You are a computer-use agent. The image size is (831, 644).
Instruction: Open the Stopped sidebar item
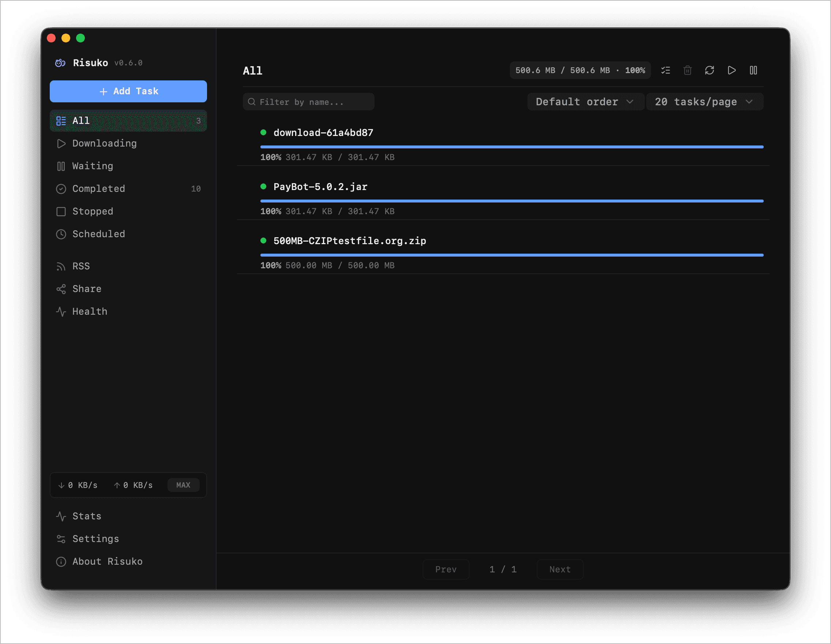pos(128,211)
